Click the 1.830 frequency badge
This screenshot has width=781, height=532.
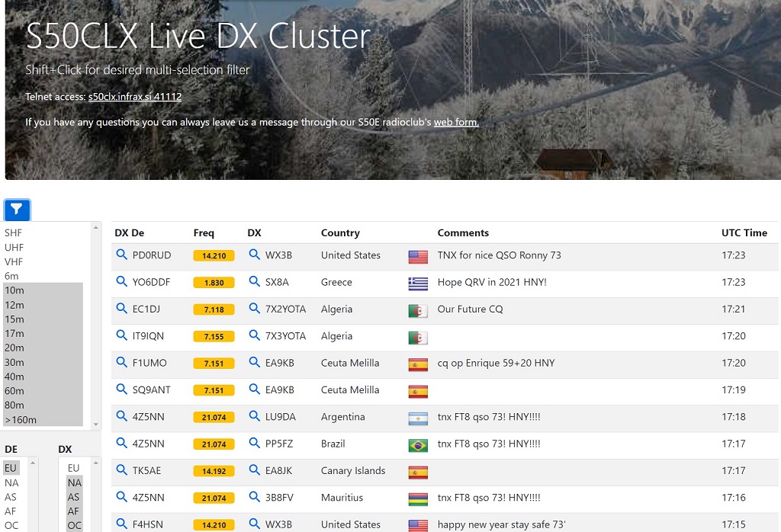point(214,283)
